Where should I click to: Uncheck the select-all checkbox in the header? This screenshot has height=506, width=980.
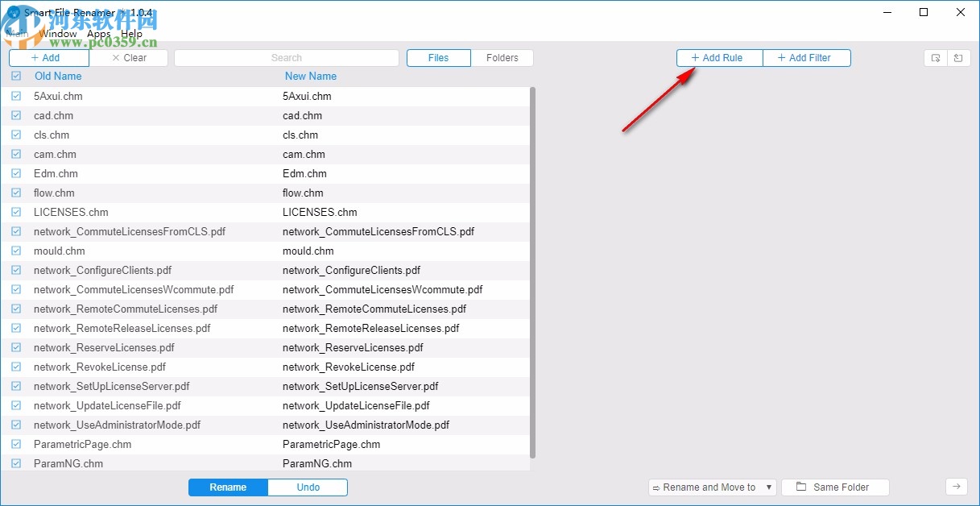[15, 76]
